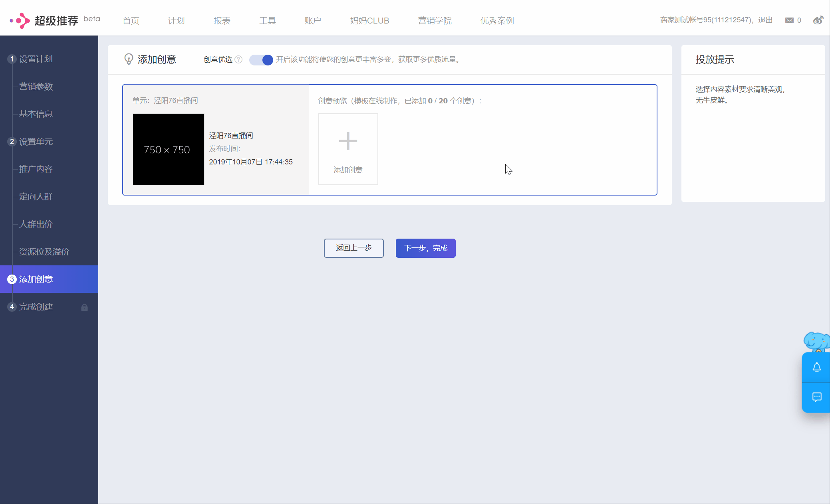Open the 工具 top menu
830x504 pixels.
(x=267, y=21)
